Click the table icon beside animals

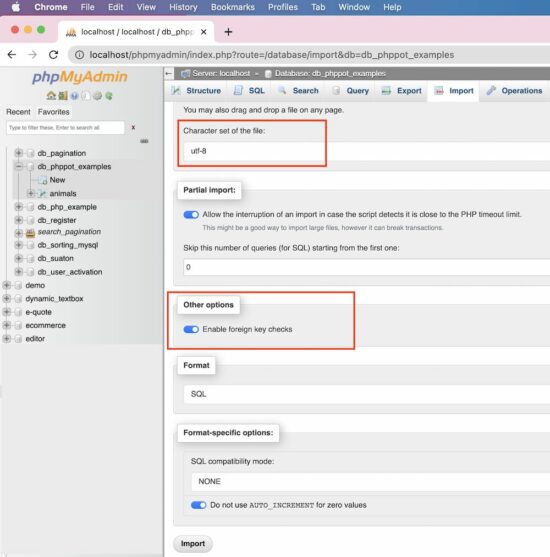[43, 194]
